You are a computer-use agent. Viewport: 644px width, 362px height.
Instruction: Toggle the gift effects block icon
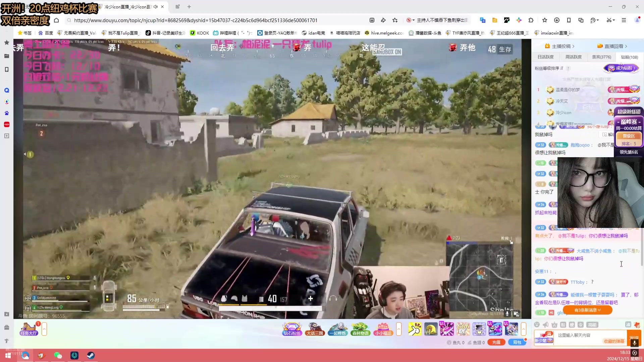click(x=637, y=324)
